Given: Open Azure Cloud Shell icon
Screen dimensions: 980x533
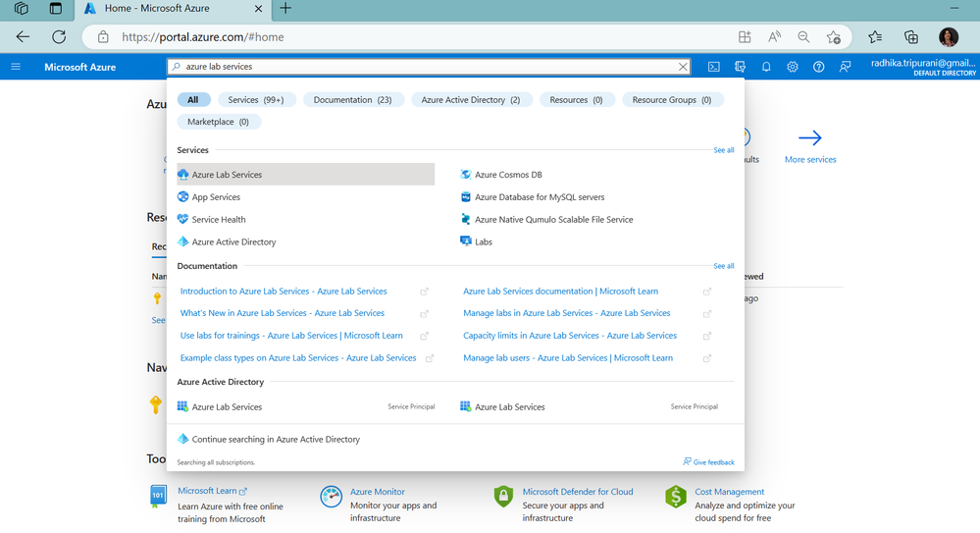Looking at the screenshot, I should [714, 67].
